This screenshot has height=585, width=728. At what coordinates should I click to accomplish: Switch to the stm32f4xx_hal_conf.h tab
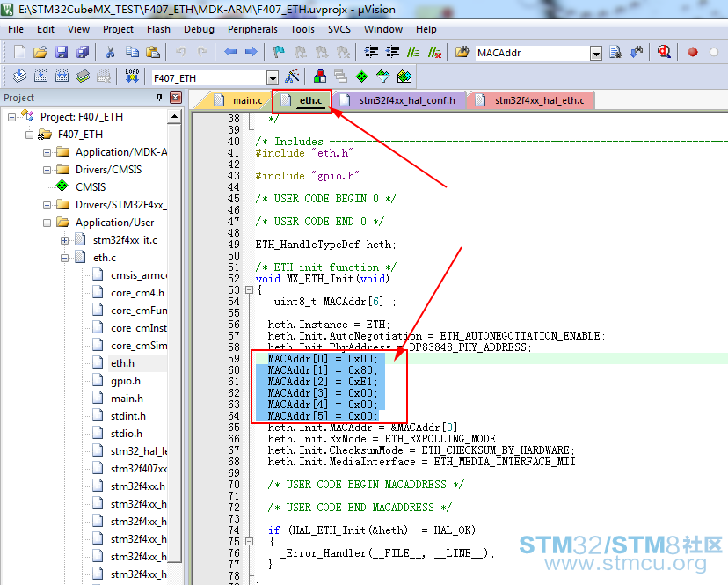(x=399, y=100)
